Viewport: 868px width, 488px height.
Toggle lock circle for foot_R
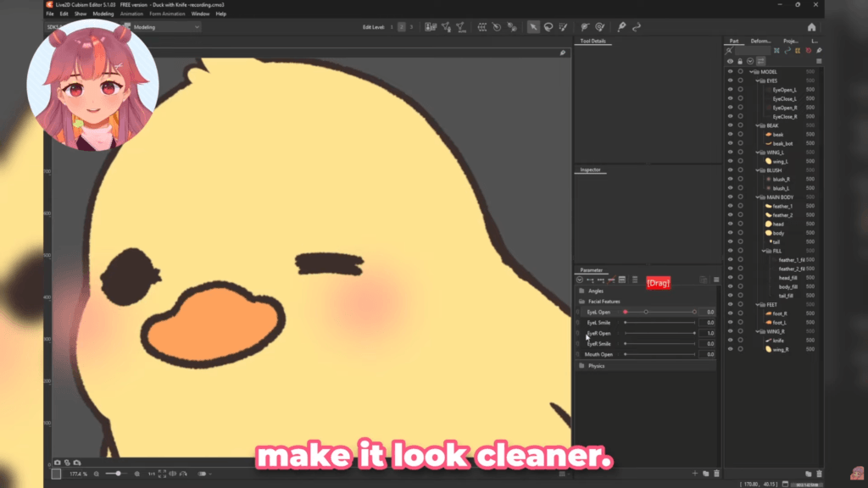(740, 313)
